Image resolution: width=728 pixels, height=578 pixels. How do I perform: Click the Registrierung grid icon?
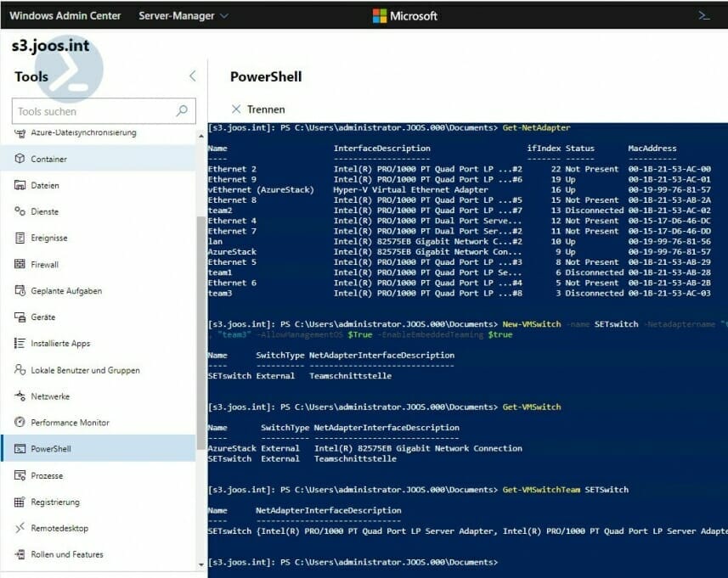(x=20, y=502)
